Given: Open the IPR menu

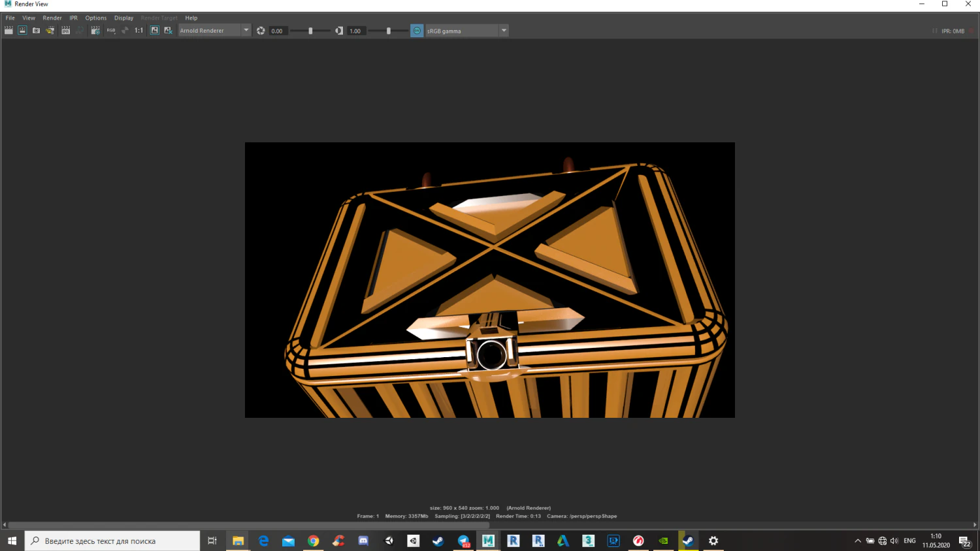Looking at the screenshot, I should [x=74, y=18].
